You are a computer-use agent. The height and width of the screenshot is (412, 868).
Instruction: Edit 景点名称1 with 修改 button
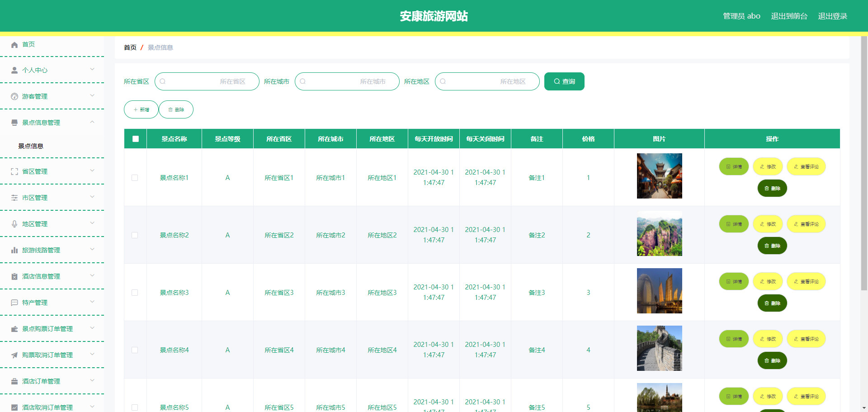coord(768,166)
